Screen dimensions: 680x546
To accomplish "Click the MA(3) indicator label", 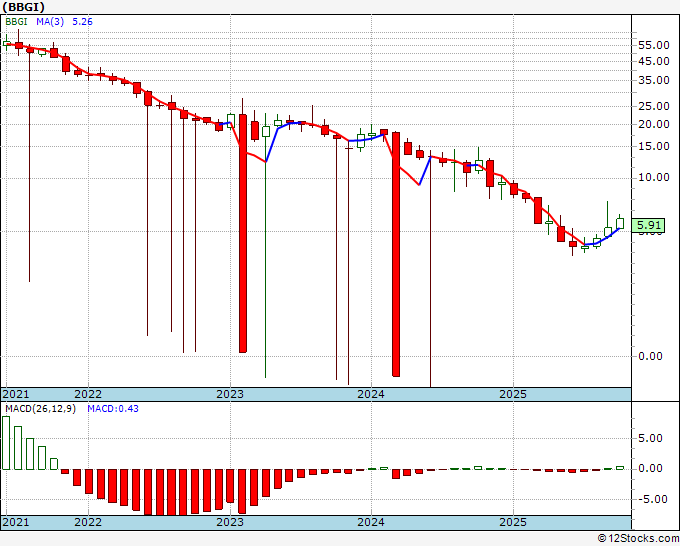I will 50,22.
